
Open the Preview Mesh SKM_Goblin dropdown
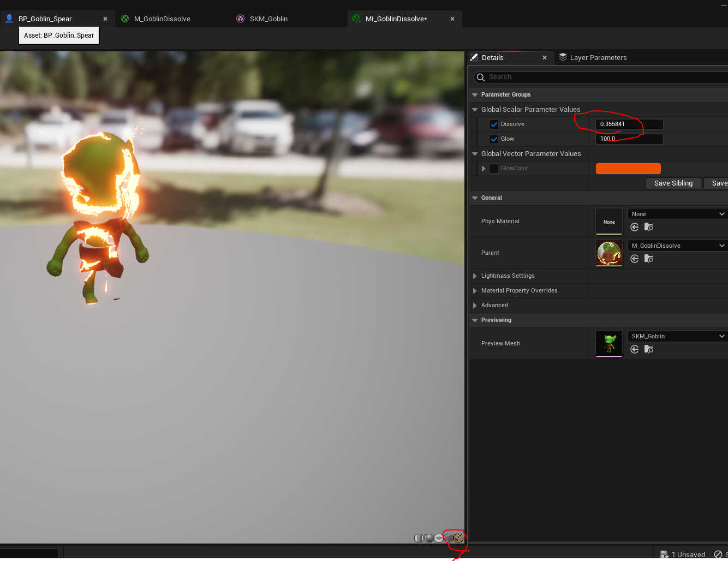click(678, 336)
